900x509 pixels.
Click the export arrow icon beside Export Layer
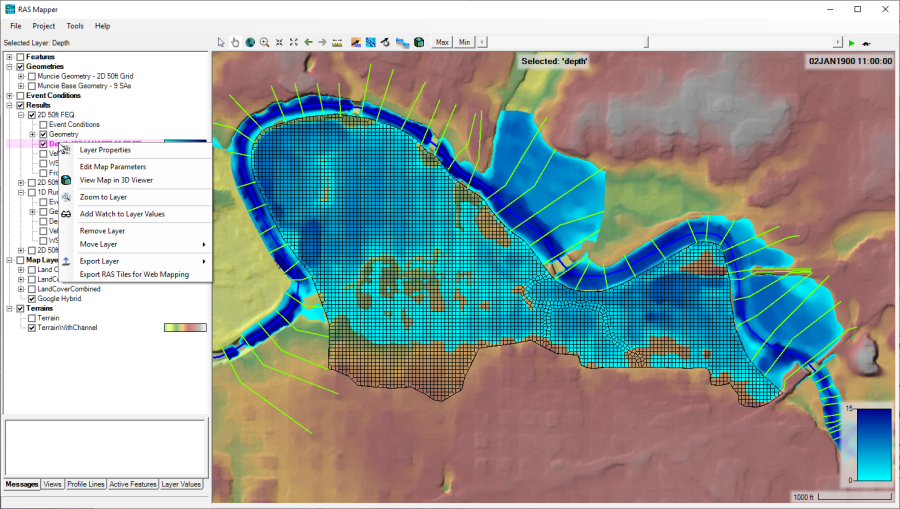click(66, 261)
